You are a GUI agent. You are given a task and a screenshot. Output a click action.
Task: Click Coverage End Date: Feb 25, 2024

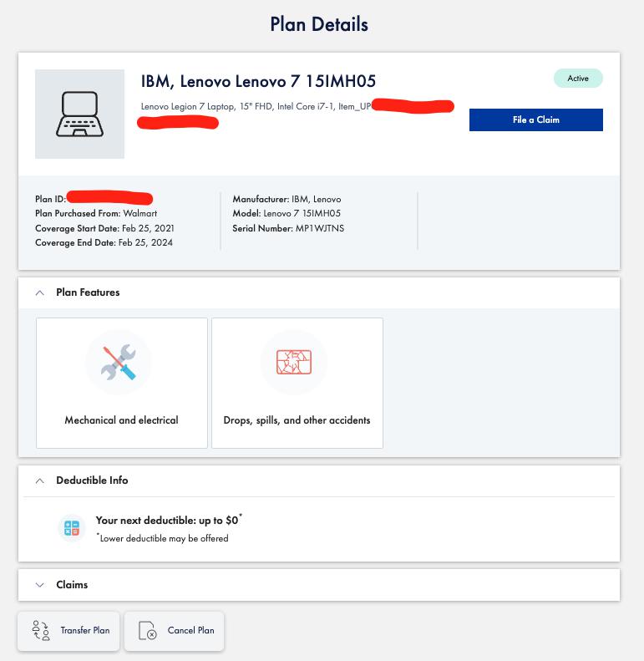pos(104,243)
